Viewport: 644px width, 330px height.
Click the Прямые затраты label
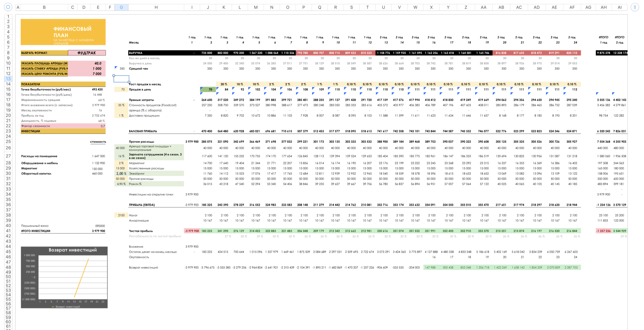141,100
